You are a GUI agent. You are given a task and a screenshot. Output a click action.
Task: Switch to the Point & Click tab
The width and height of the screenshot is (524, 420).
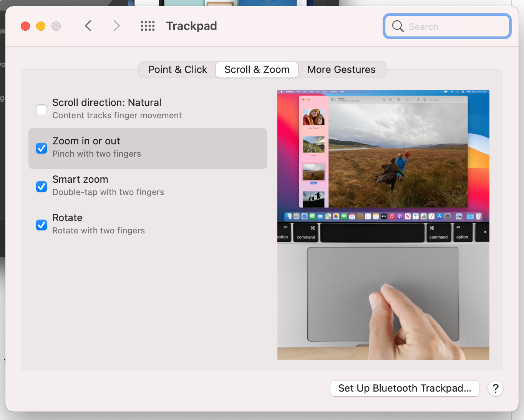(x=177, y=69)
